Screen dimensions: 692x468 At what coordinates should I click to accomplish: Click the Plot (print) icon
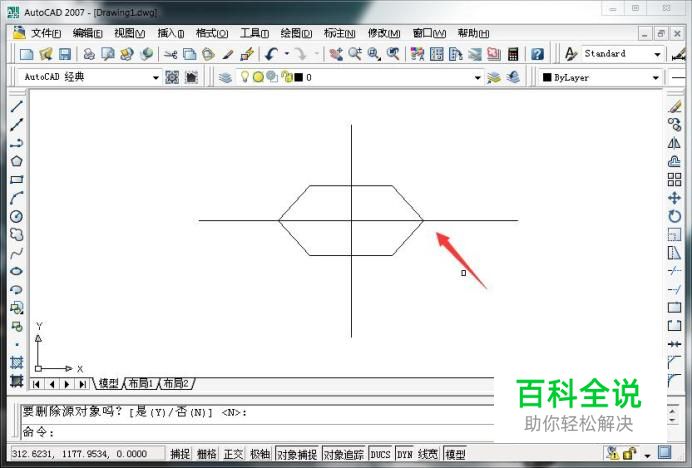[89, 54]
